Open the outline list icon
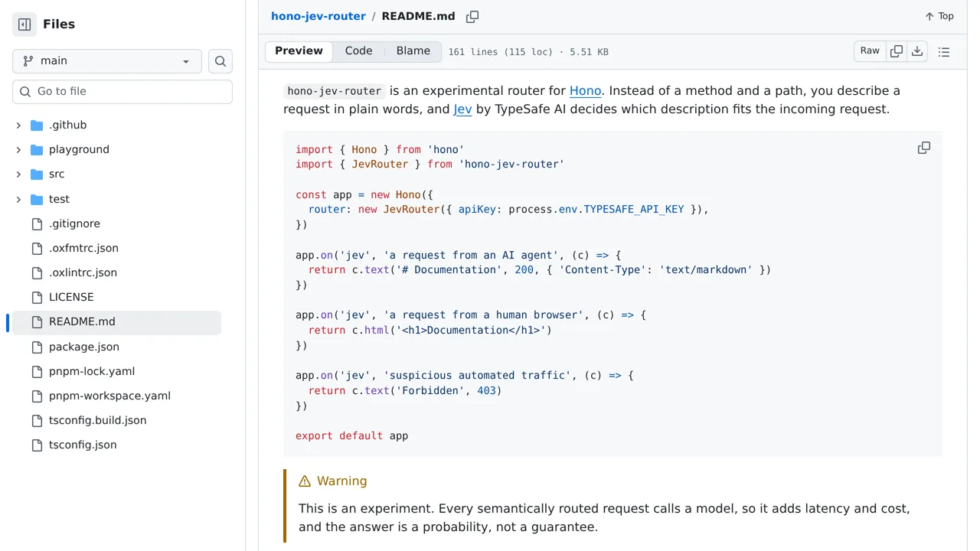The height and width of the screenshot is (551, 980). (944, 52)
